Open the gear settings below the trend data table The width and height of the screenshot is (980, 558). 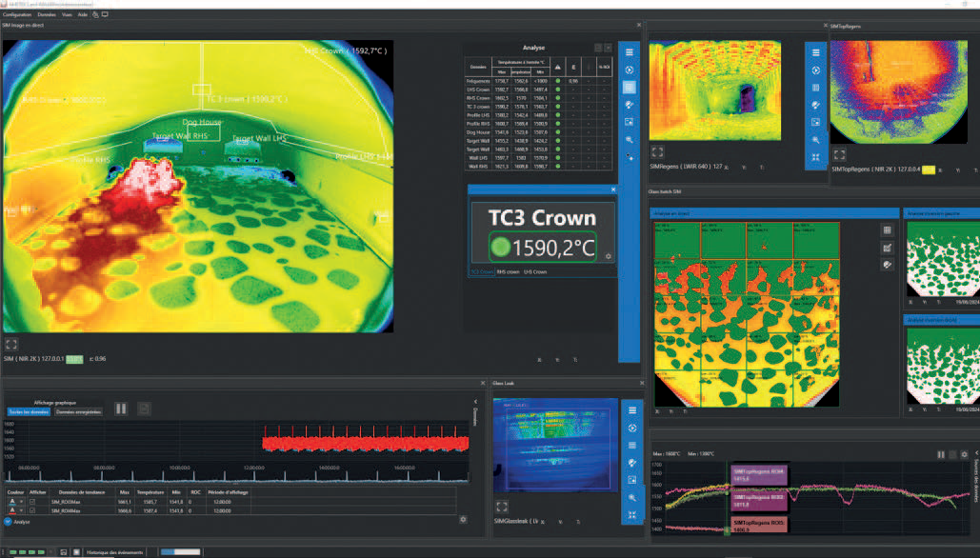coord(463,519)
